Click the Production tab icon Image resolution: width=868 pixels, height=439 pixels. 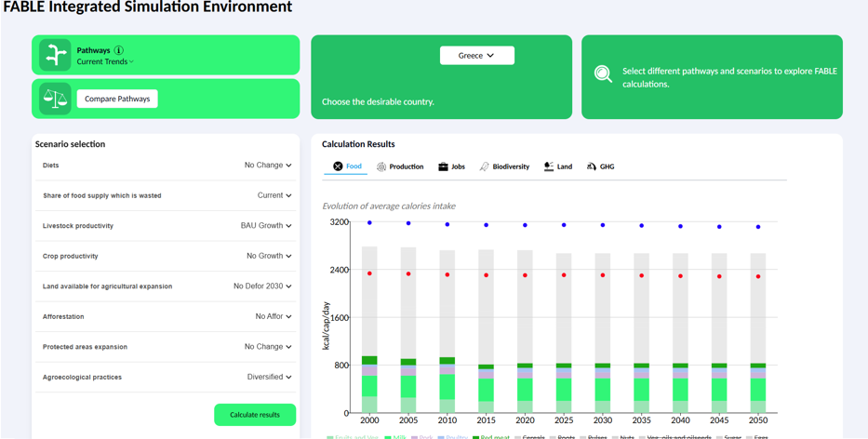(x=381, y=166)
